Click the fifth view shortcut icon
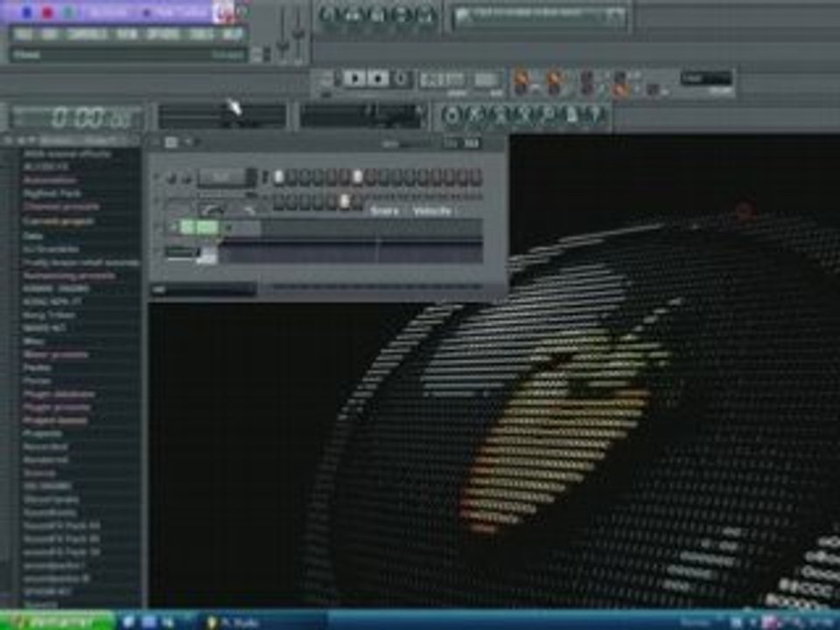The width and height of the screenshot is (840, 630). (548, 115)
